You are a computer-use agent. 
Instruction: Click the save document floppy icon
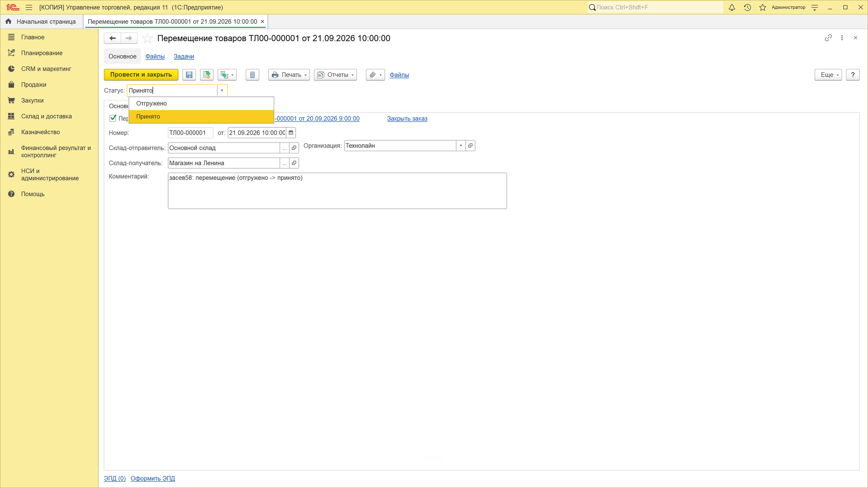[189, 75]
